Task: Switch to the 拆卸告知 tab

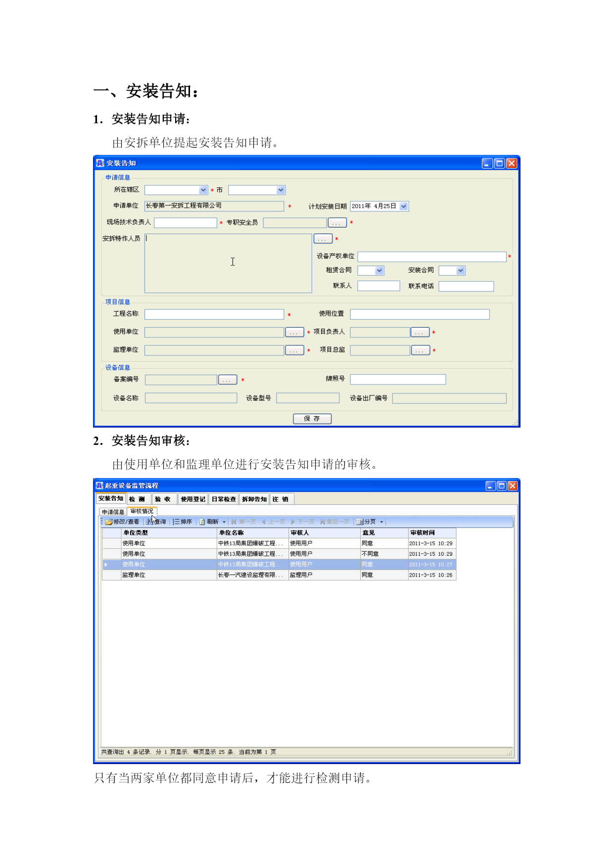Action: (254, 499)
